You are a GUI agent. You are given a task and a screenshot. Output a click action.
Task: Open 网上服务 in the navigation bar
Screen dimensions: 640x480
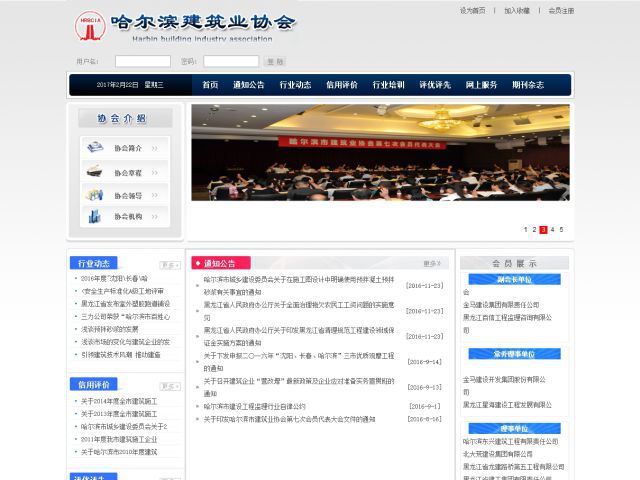click(x=481, y=85)
